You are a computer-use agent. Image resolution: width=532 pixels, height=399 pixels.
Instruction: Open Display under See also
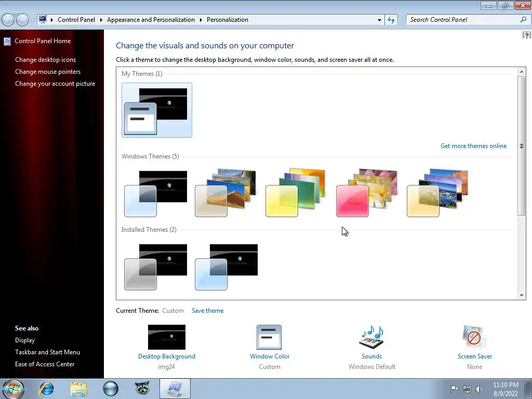point(25,340)
